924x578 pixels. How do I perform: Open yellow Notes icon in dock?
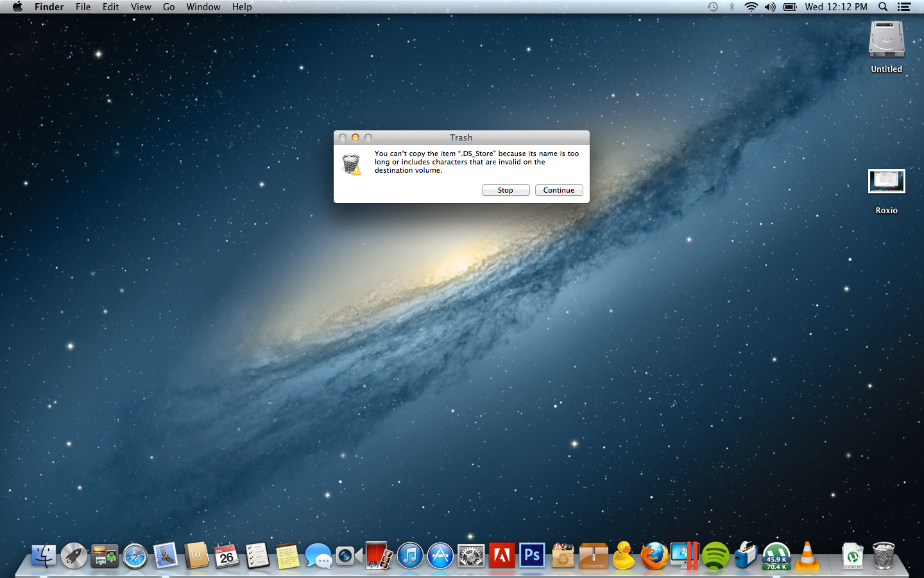pos(287,556)
